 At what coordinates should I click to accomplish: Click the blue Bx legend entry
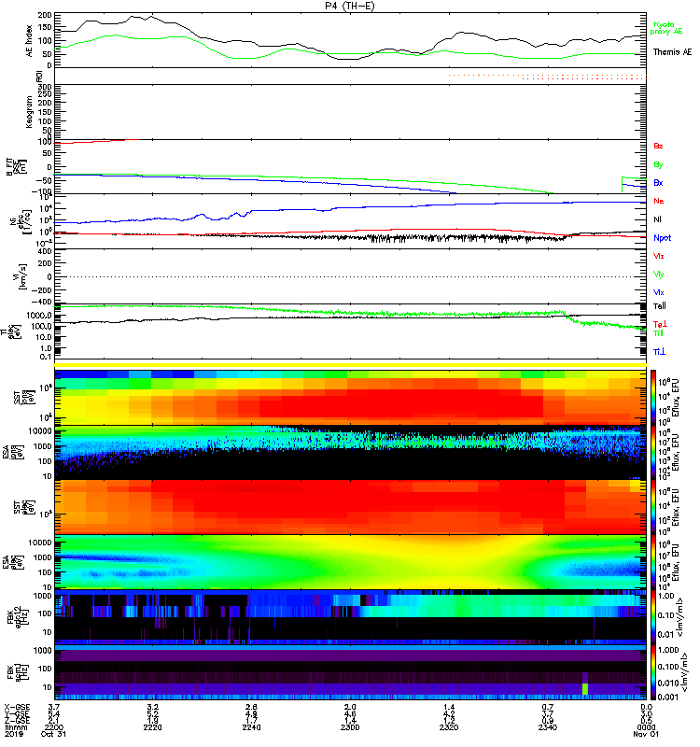click(x=658, y=182)
